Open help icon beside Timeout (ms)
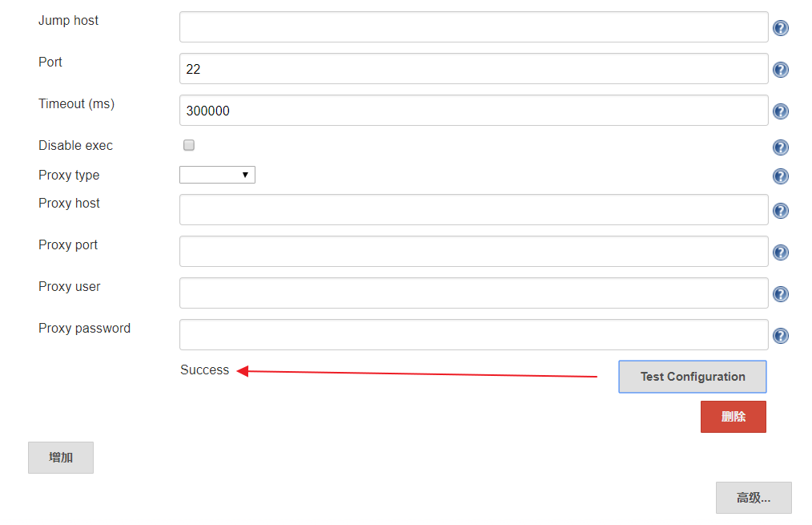Image resolution: width=812 pixels, height=525 pixels. pyautogui.click(x=781, y=111)
